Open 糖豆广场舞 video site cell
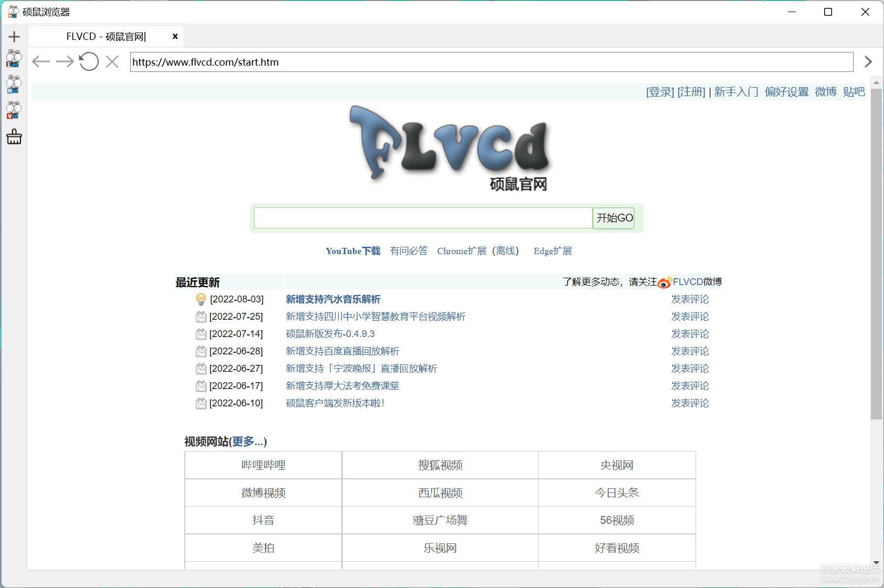This screenshot has height=588, width=884. pyautogui.click(x=440, y=520)
